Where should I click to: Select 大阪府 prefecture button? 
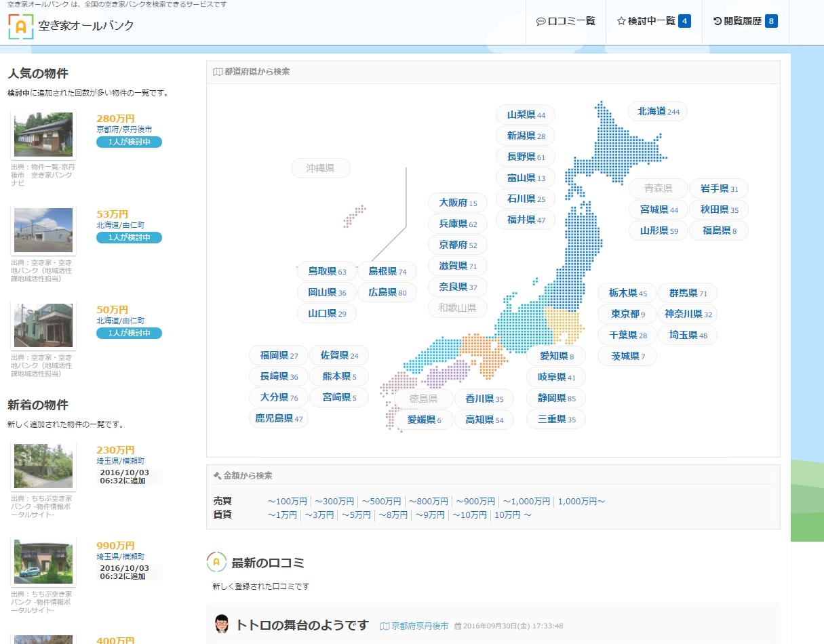coord(458,203)
